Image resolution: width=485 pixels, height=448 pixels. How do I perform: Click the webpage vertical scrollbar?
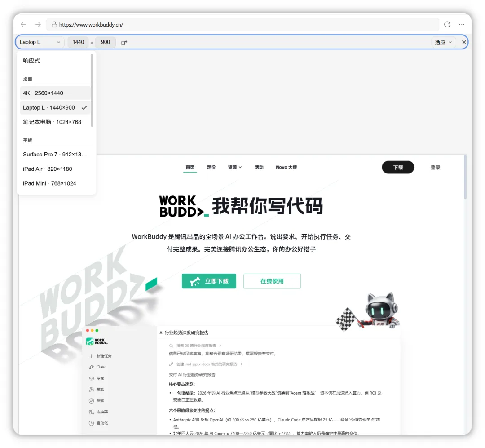(465, 177)
